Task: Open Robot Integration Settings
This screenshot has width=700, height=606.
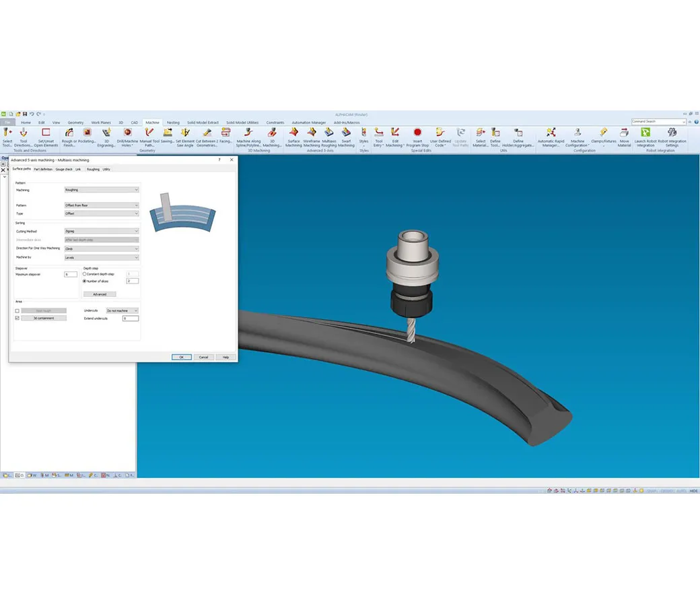Action: [672, 137]
